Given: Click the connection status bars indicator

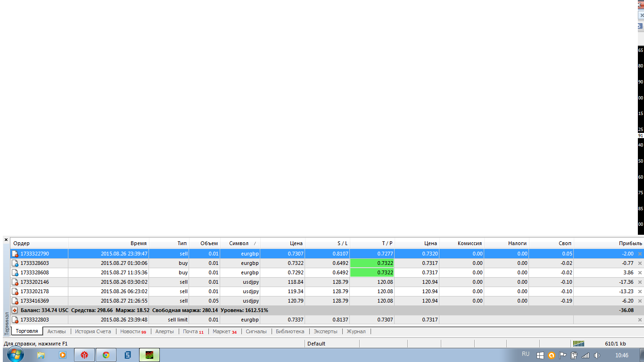Looking at the screenshot, I should pos(579,344).
